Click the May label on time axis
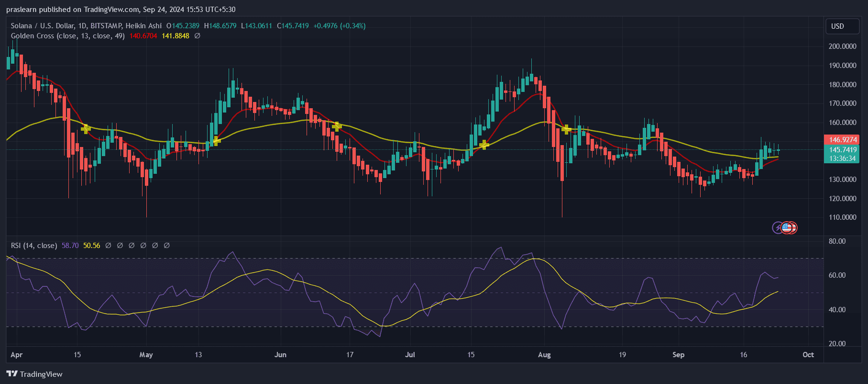Image resolution: width=868 pixels, height=384 pixels. click(146, 355)
